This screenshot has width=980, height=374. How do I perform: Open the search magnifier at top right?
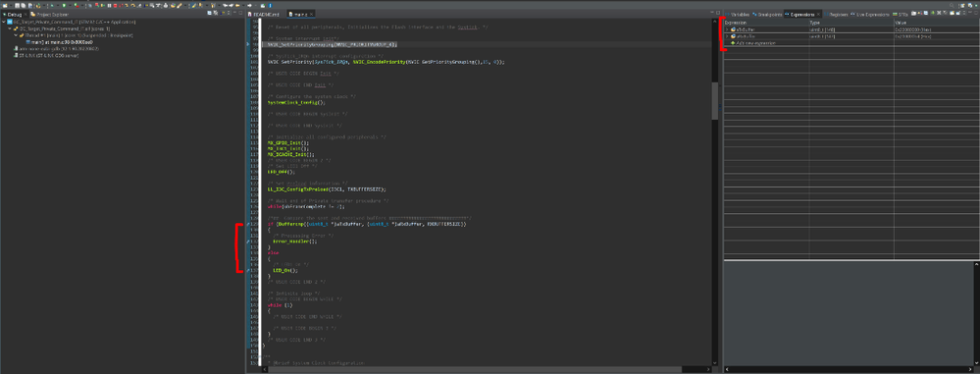[952, 6]
